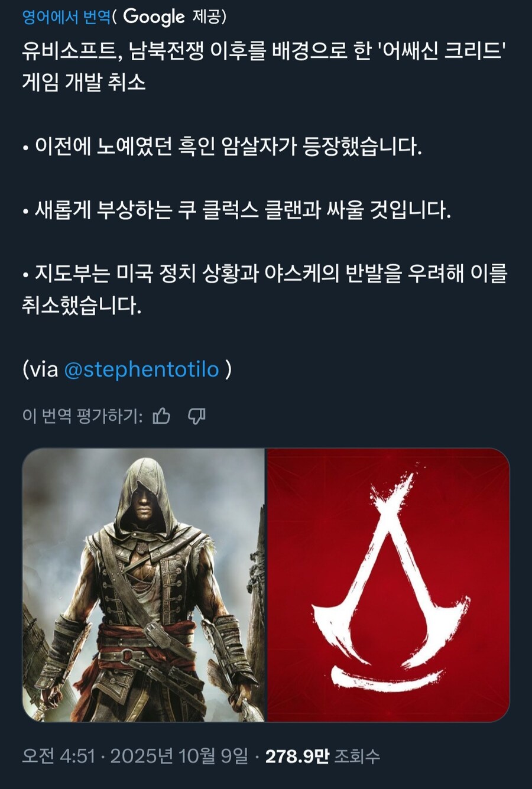Viewport: 532px width, 789px height.
Task: Open the '영어에서 번역' translation link
Action: [66, 17]
